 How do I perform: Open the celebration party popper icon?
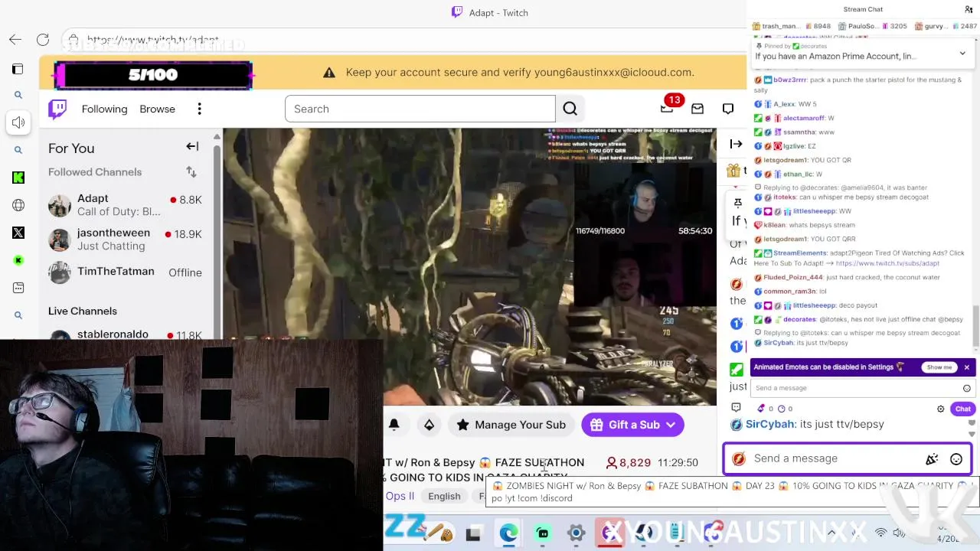tap(932, 459)
